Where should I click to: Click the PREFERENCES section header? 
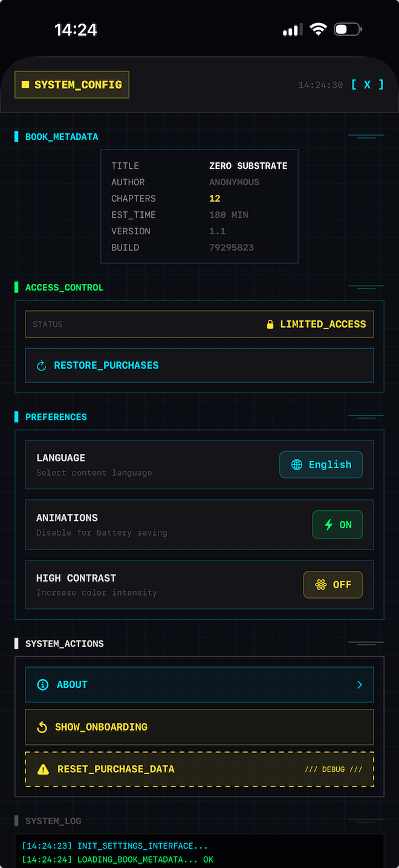pyautogui.click(x=56, y=416)
